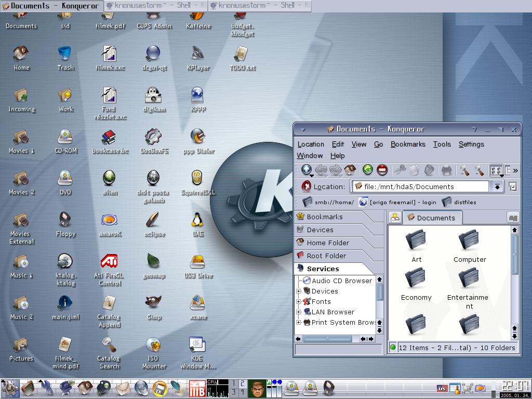Click the Up arrow in Konqueror toolbar
This screenshot has height=399, width=532.
[307, 170]
